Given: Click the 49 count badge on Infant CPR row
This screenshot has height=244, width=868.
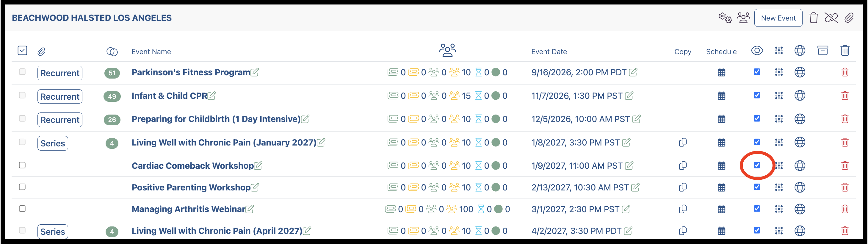Looking at the screenshot, I should tap(112, 97).
